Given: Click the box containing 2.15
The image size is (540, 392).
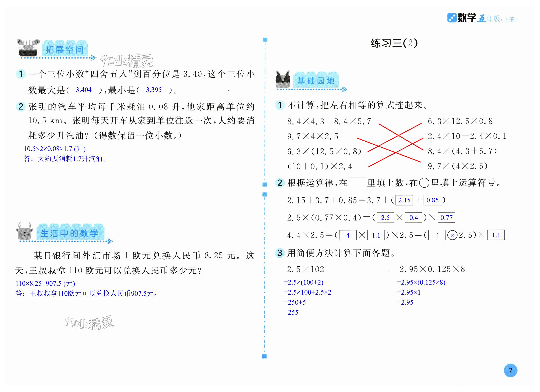Looking at the screenshot, I should (x=404, y=200).
